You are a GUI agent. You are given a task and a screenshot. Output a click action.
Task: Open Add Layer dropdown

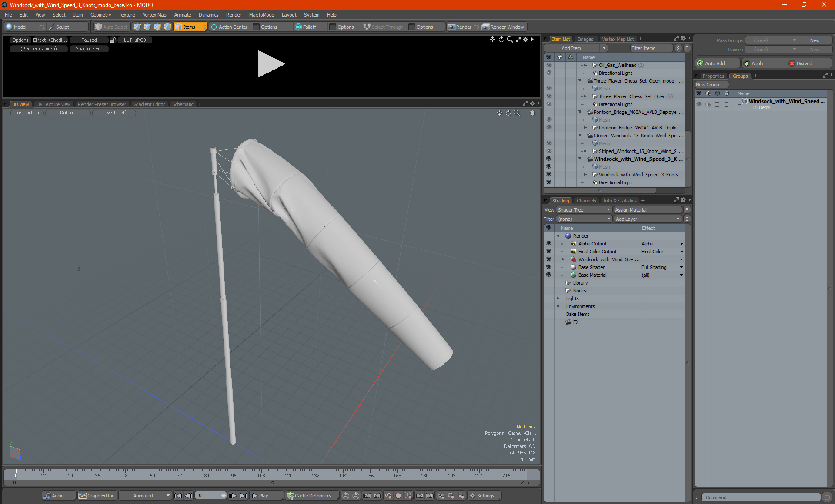648,219
